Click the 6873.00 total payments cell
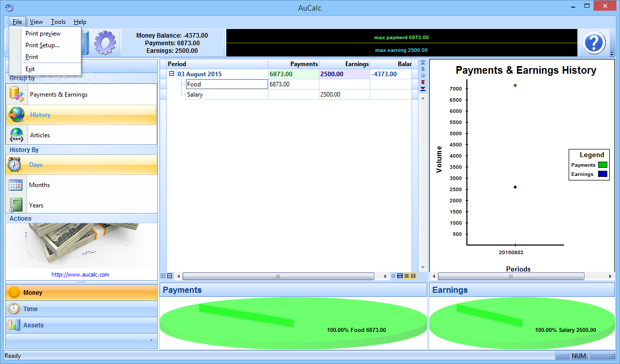Screen dimensions: 620x364 point(294,74)
